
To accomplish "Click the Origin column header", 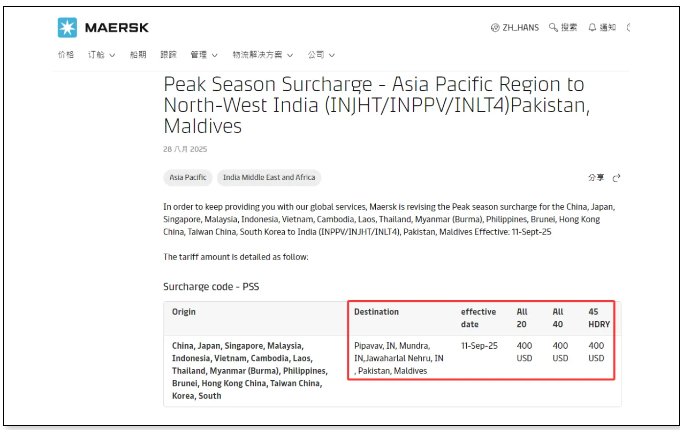I will coord(184,312).
